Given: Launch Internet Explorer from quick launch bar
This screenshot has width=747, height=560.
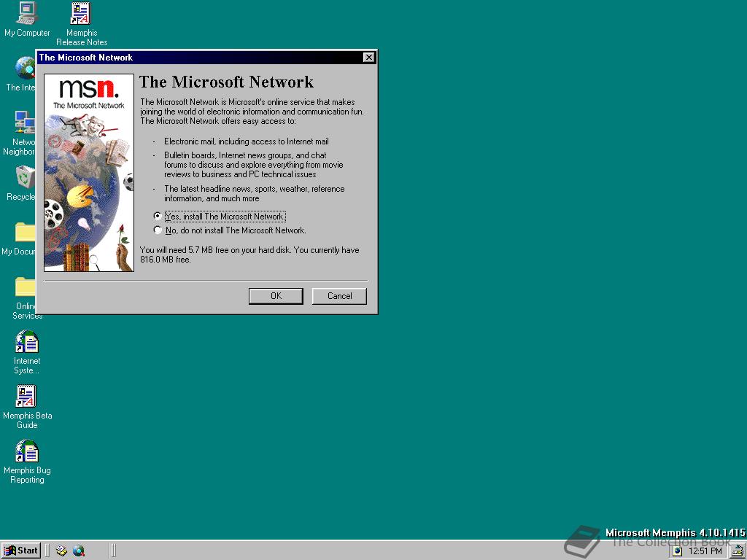Looking at the screenshot, I should point(79,551).
